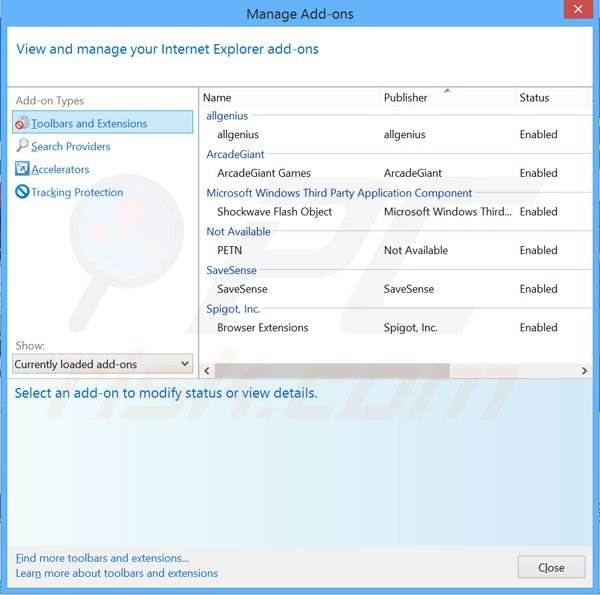
Task: Click the Close button
Action: click(x=551, y=567)
